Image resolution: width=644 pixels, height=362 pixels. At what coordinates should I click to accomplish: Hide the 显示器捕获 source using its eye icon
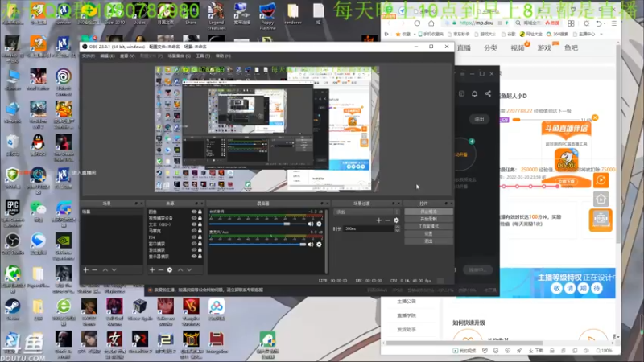click(194, 256)
